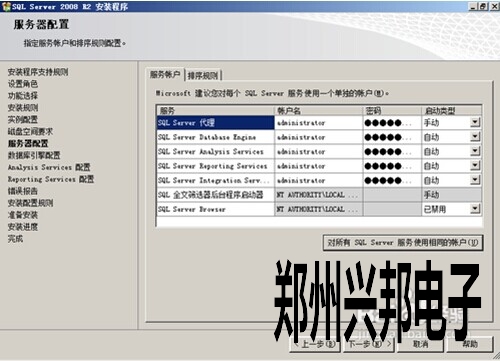Open startup type dropdown for Integration Services
This screenshot has height=361, width=500.
(475, 180)
